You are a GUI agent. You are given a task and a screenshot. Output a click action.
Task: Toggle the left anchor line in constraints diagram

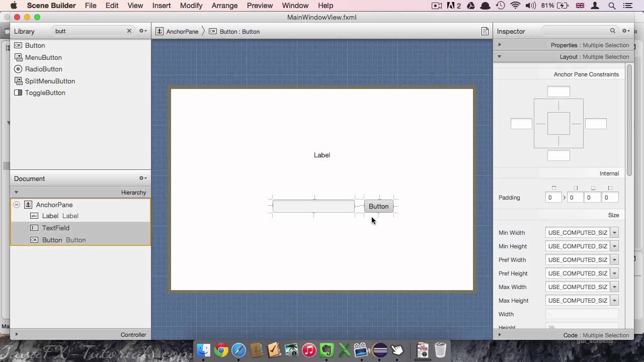[541, 124]
